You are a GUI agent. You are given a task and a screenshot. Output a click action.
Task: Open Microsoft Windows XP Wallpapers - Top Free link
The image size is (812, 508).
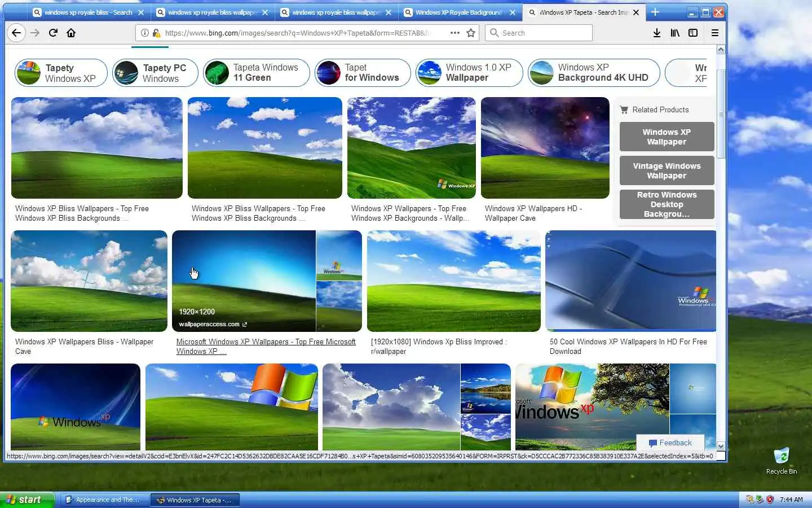click(266, 347)
